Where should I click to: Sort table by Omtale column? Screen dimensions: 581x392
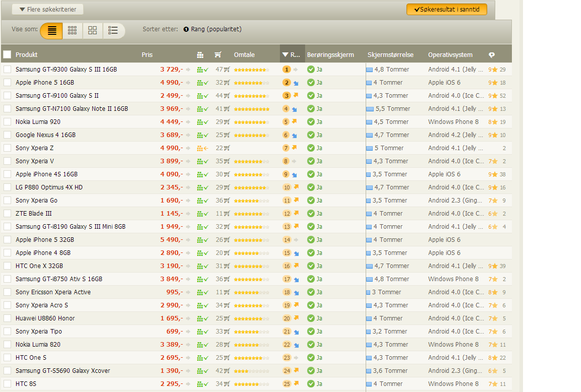[244, 55]
